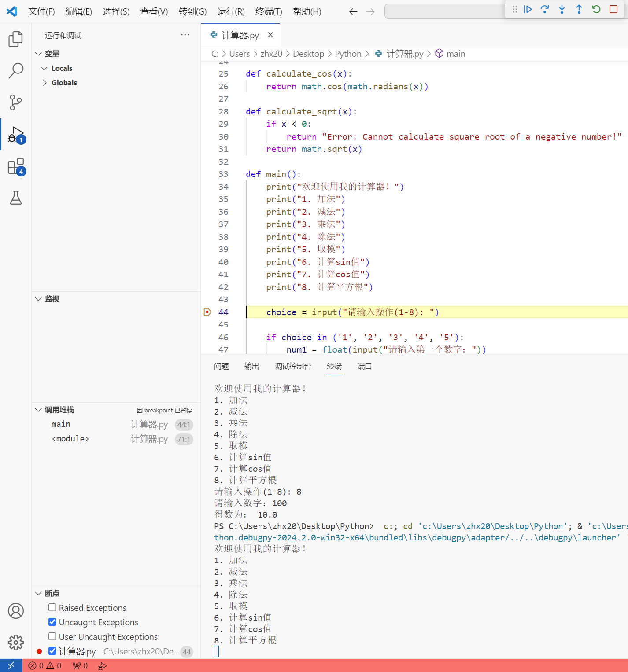
Task: Open the Explorer view in activity bar
Action: [15, 39]
